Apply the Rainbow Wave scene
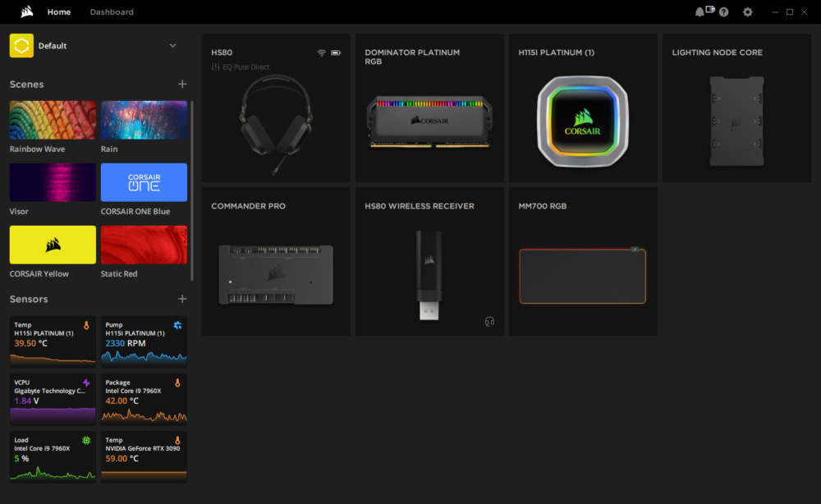This screenshot has width=821, height=504. point(53,120)
